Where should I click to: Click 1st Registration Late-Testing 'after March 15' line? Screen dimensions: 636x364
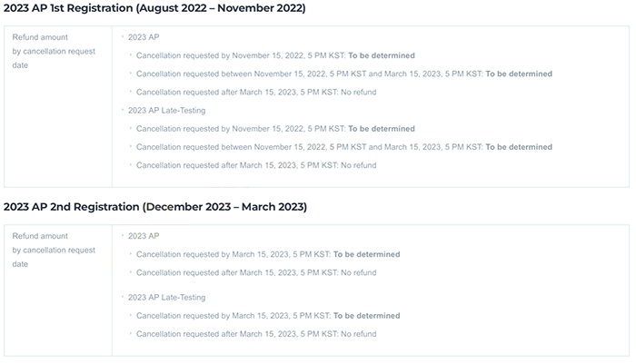click(x=255, y=165)
